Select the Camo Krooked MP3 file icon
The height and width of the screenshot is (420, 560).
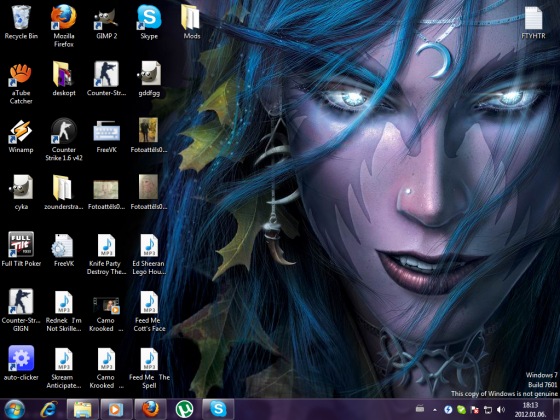tap(106, 368)
